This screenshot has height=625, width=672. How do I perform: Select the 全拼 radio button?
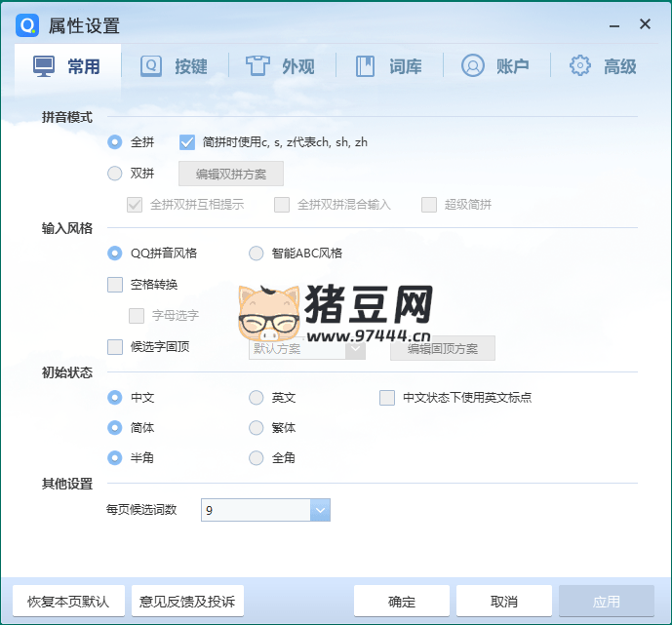[114, 142]
